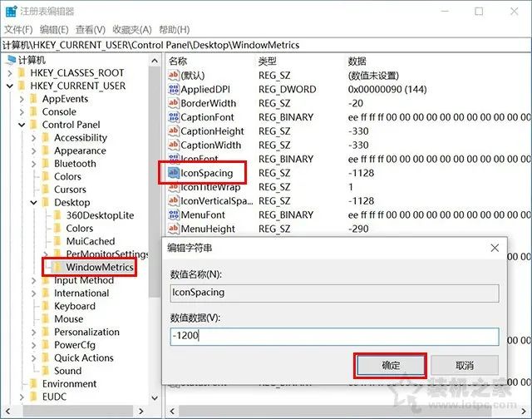The image size is (532, 419).
Task: Click the 类型 column header
Action: 268,61
